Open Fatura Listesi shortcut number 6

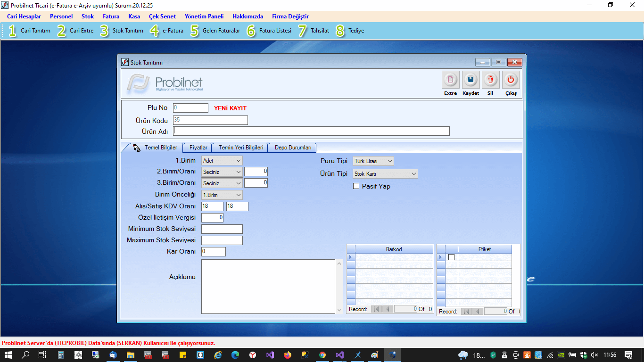point(269,31)
